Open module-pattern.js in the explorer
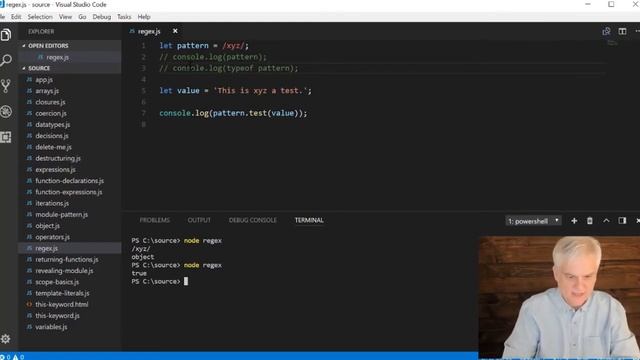 (61, 214)
